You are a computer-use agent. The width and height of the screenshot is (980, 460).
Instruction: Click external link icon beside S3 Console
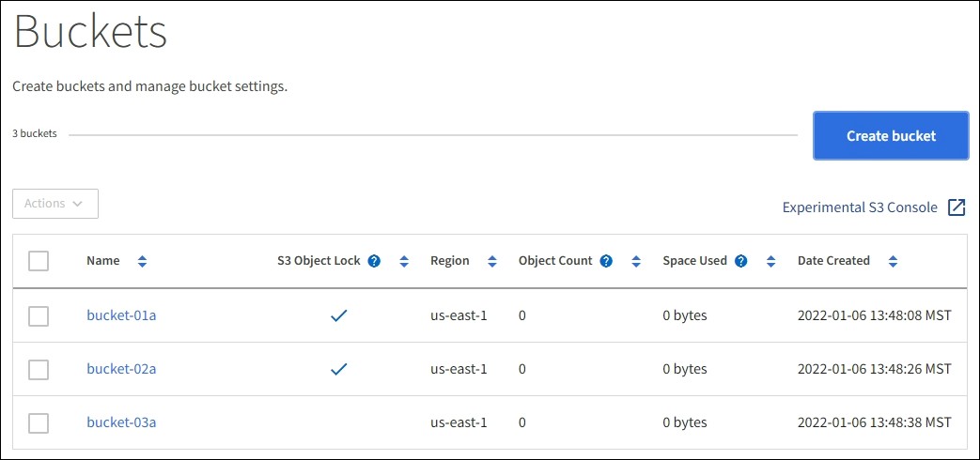[957, 207]
